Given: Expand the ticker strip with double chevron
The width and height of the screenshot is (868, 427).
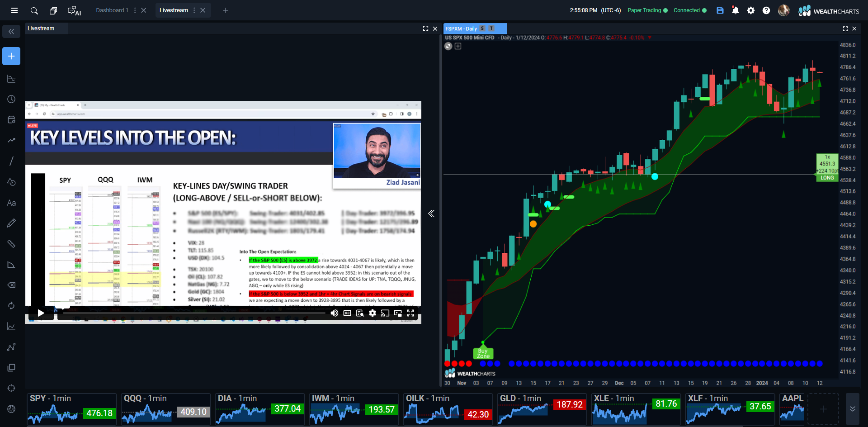Looking at the screenshot, I should pos(853,408).
